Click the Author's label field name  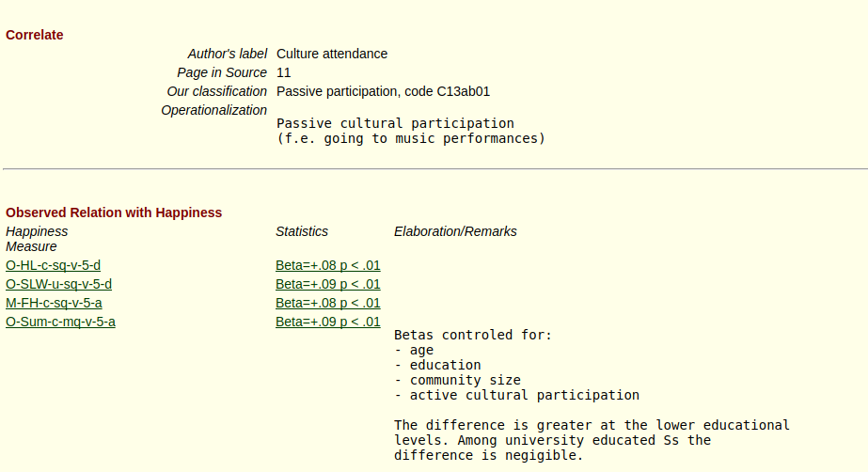point(227,54)
